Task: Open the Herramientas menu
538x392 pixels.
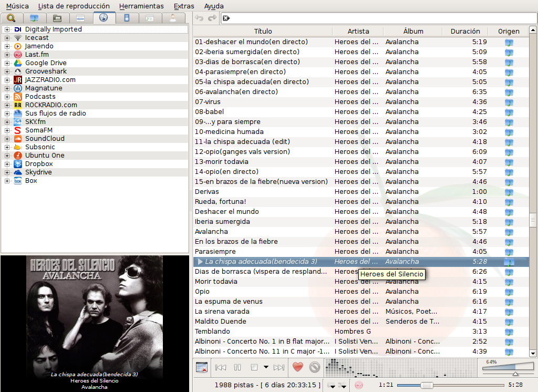Action: click(141, 6)
